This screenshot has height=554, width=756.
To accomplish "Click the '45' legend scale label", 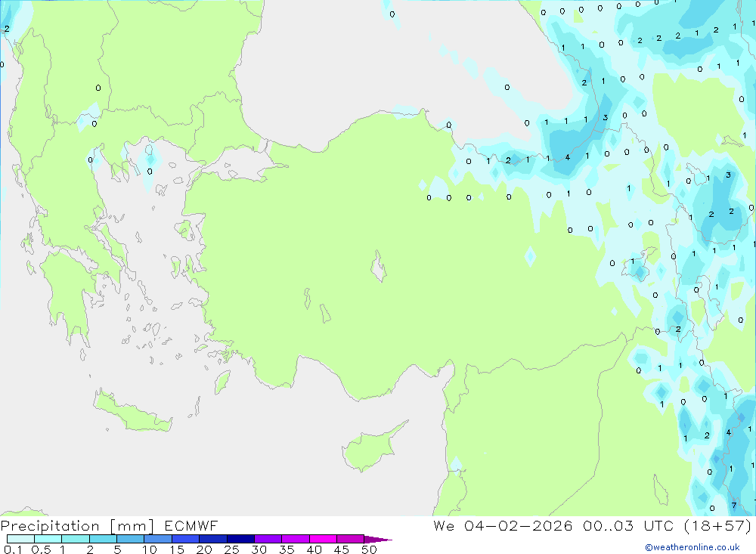I will [x=342, y=549].
